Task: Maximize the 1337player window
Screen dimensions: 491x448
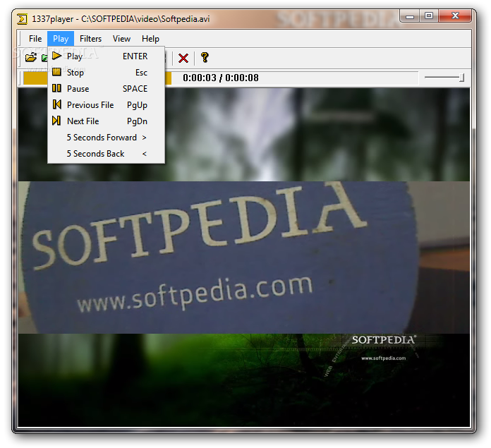Action: pos(429,16)
